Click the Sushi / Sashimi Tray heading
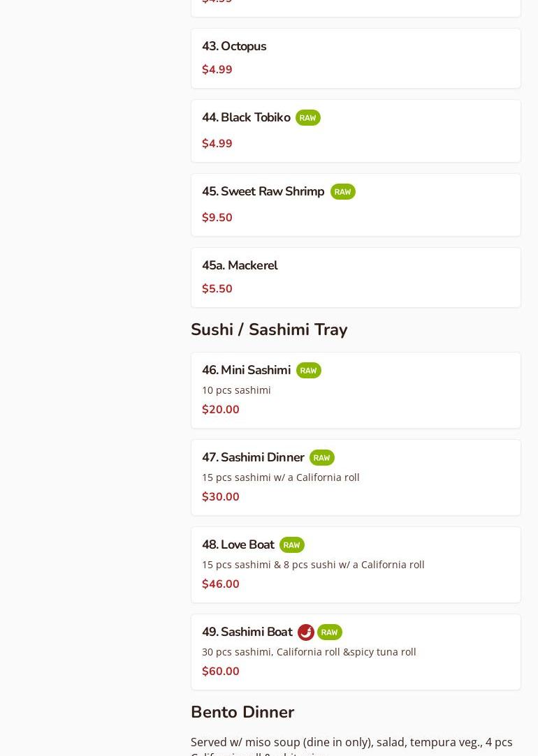The height and width of the screenshot is (756, 538). [269, 329]
